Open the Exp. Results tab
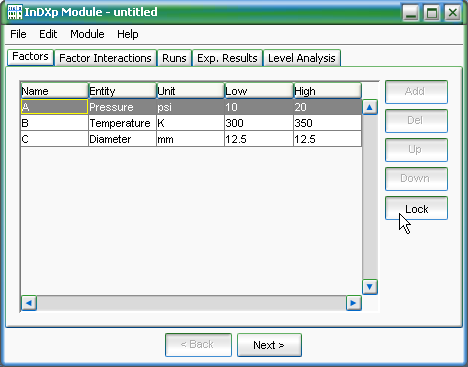468x367 pixels. 227,58
